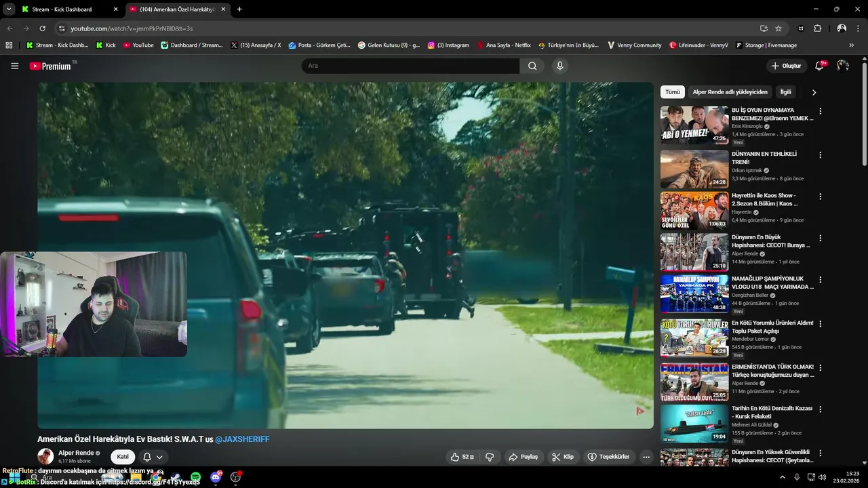
Task: Click the cat extension icon in Chrome toolbar
Action: click(x=801, y=28)
